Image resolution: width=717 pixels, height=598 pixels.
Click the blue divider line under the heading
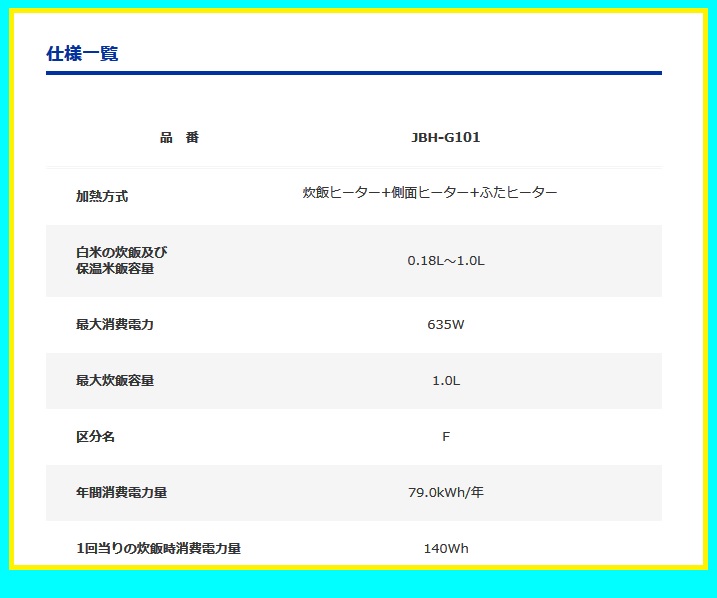[353, 73]
